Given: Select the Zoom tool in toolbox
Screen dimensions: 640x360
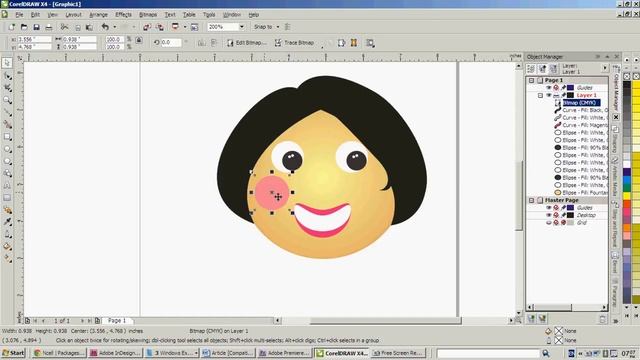Looking at the screenshot, I should tap(7, 100).
